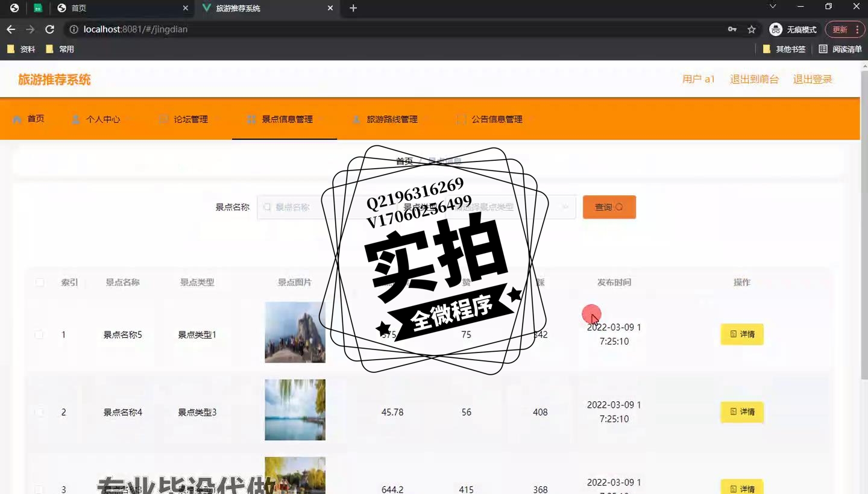This screenshot has height=494, width=868.
Task: Open the 首页 menu item
Action: (28, 119)
